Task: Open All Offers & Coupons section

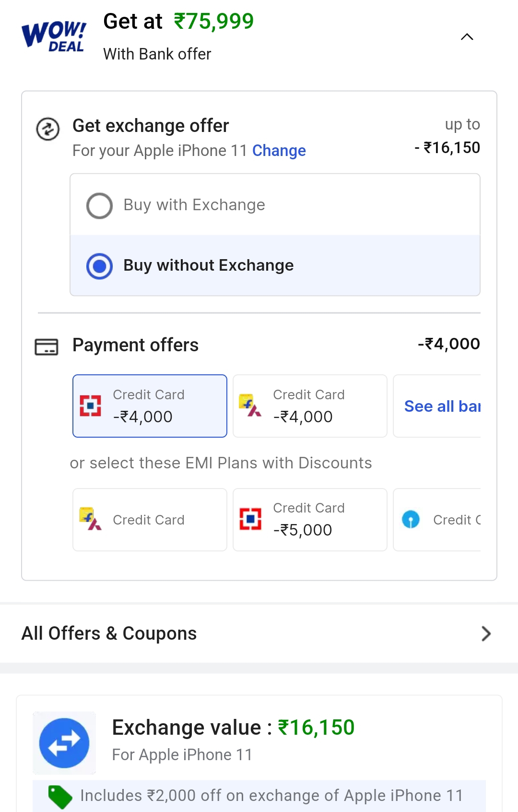Action: pos(109,633)
